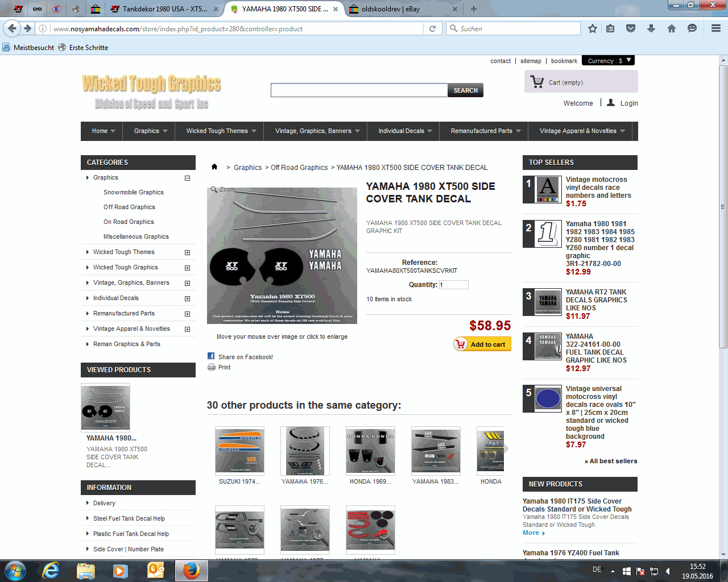Launch Internet Explorer from the taskbar
Viewport: 728px width, 582px height.
[x=51, y=570]
